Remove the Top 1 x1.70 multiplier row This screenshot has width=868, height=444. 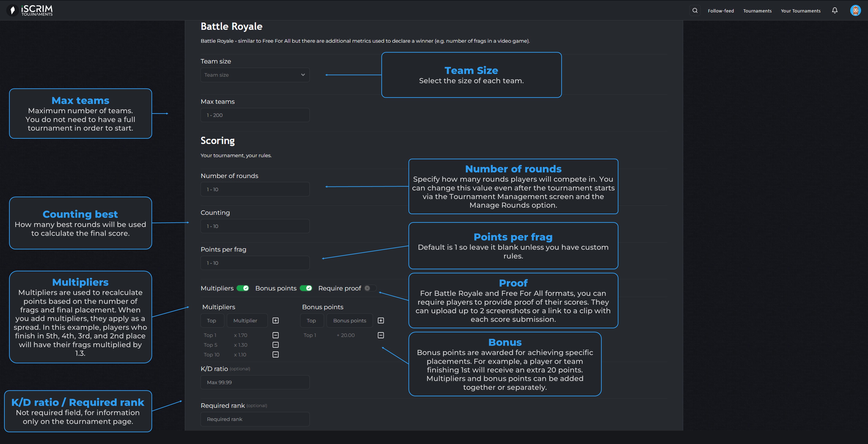[275, 335]
